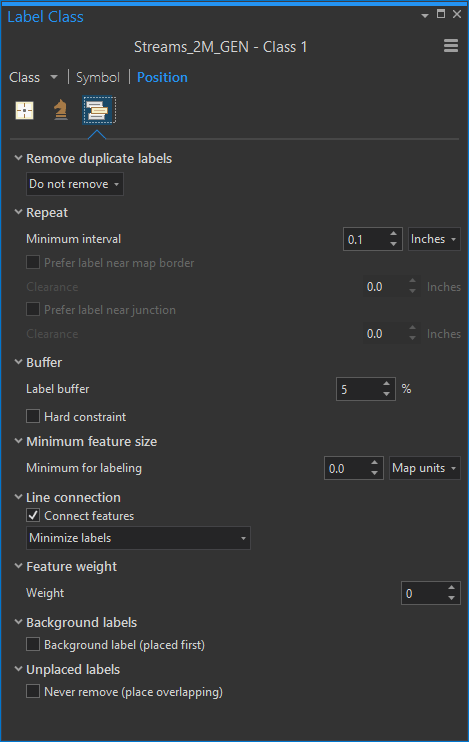
Task: Click the down arrow for Label buffer
Action: tap(387, 394)
